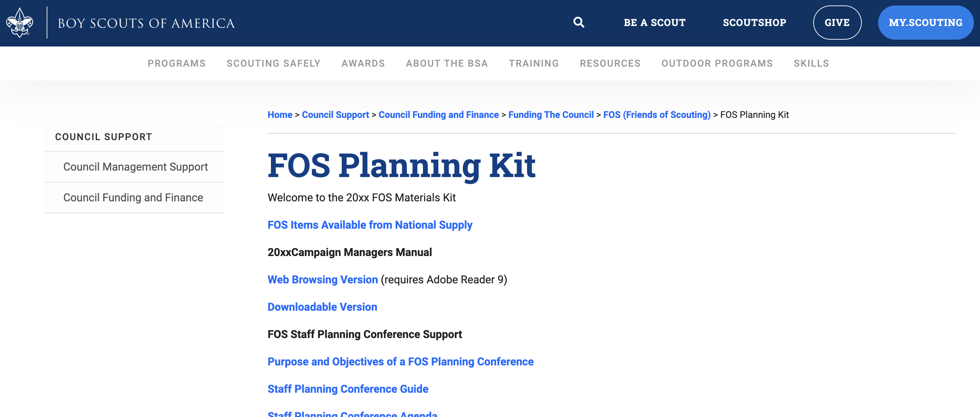Go to Council Funding and Finance breadcrumb
Image resolution: width=980 pixels, height=417 pixels.
(x=438, y=115)
